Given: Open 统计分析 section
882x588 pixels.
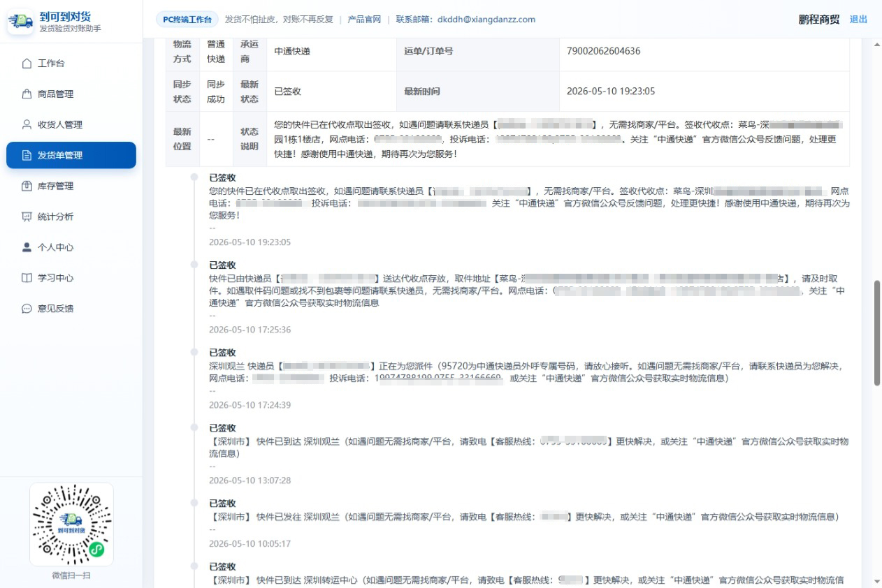Looking at the screenshot, I should pyautogui.click(x=71, y=217).
